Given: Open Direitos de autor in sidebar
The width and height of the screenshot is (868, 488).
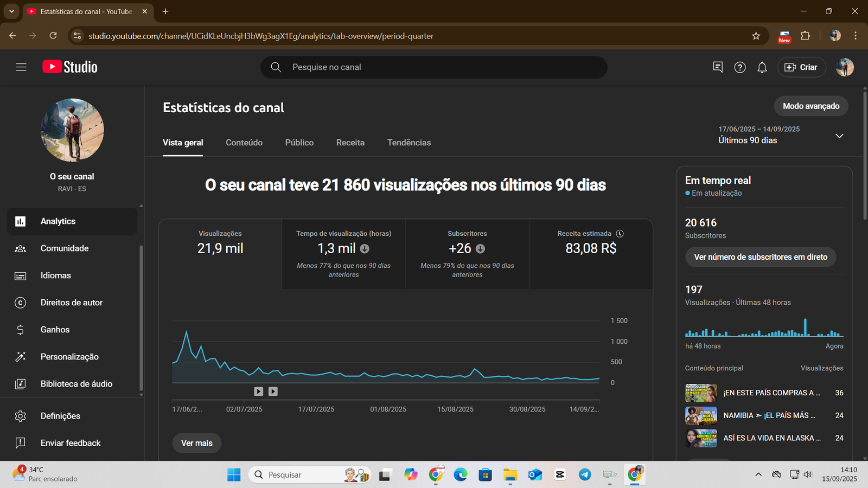Looking at the screenshot, I should 71,303.
